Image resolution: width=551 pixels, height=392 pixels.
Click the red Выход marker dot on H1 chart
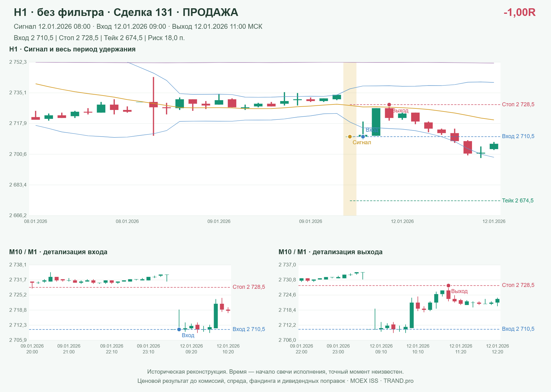pos(389,105)
